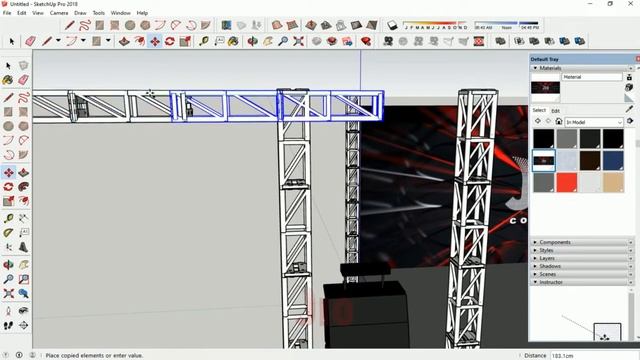The width and height of the screenshot is (640, 360).
Task: Go to In Model materials home icon
Action: click(559, 122)
